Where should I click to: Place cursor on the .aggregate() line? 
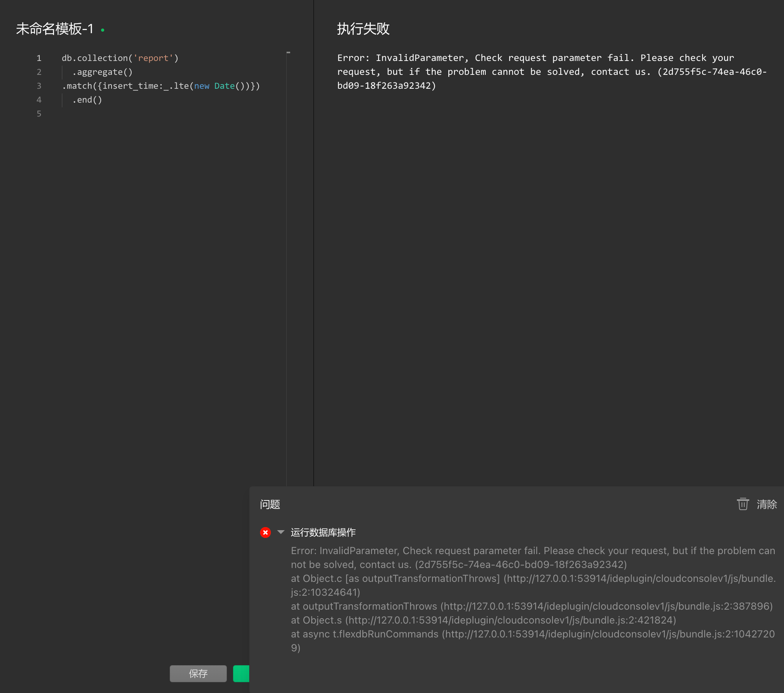coord(103,72)
